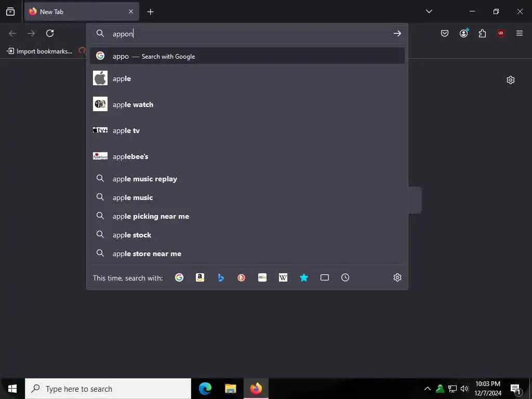Select 'apple stock' suggestion
The width and height of the screenshot is (532, 399).
tap(247, 234)
